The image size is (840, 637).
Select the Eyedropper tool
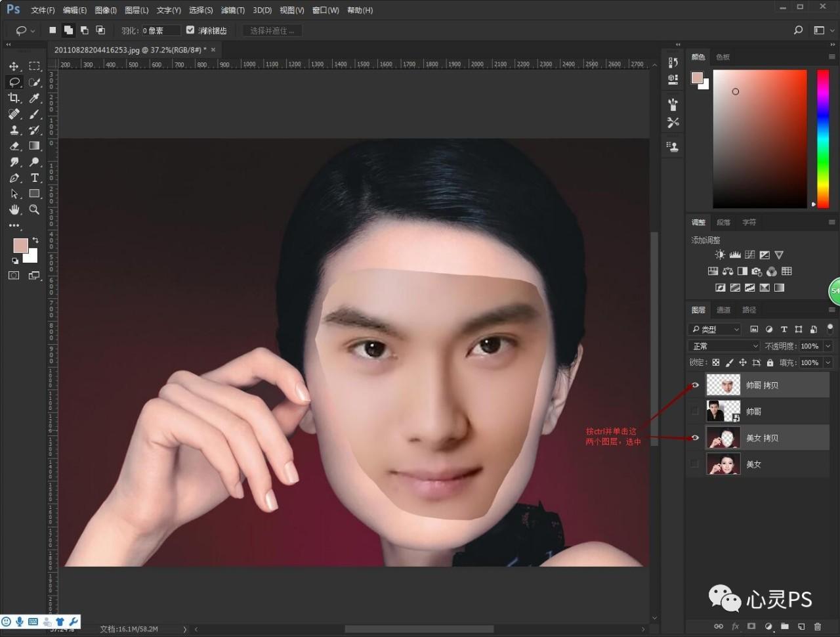[x=35, y=98]
